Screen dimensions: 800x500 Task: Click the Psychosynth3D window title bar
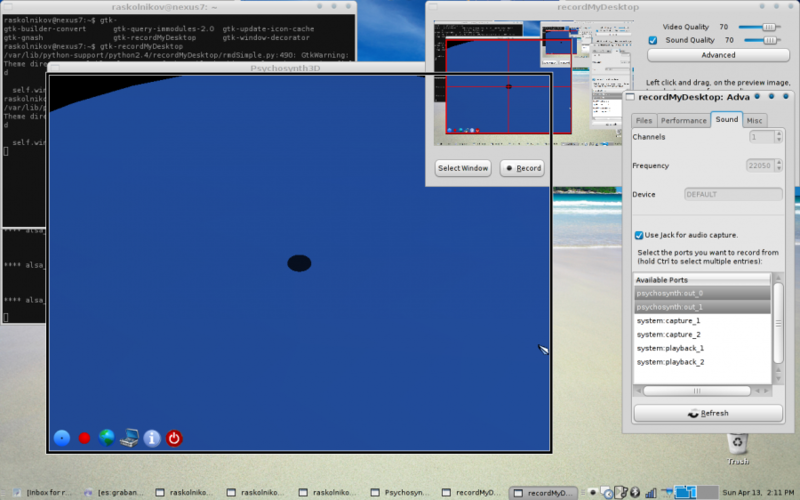[x=235, y=68]
